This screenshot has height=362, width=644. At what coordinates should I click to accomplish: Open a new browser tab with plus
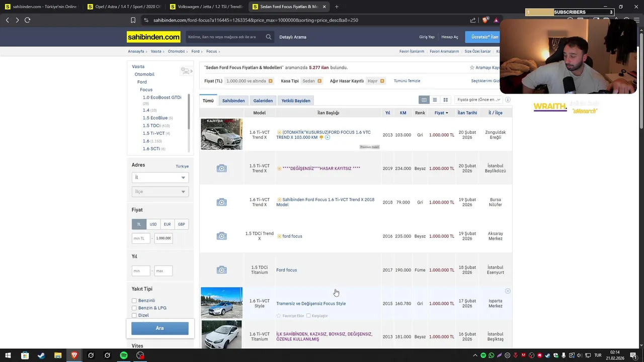click(x=337, y=7)
